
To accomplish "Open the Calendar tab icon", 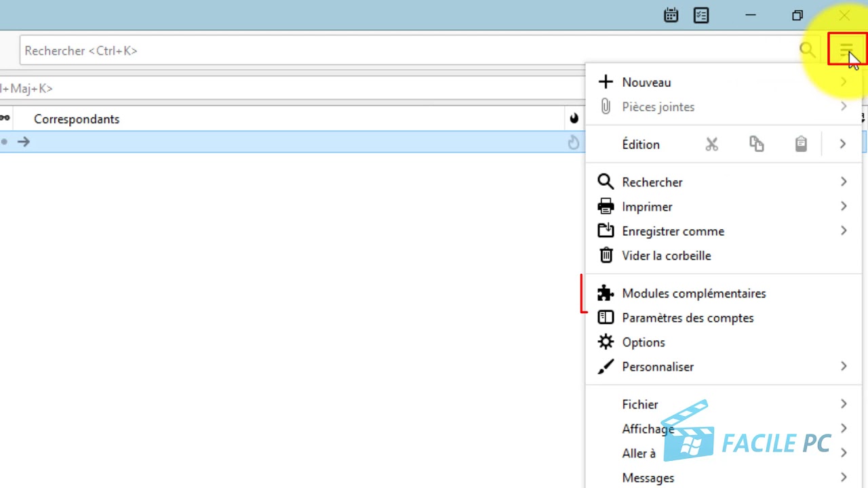I will [671, 15].
